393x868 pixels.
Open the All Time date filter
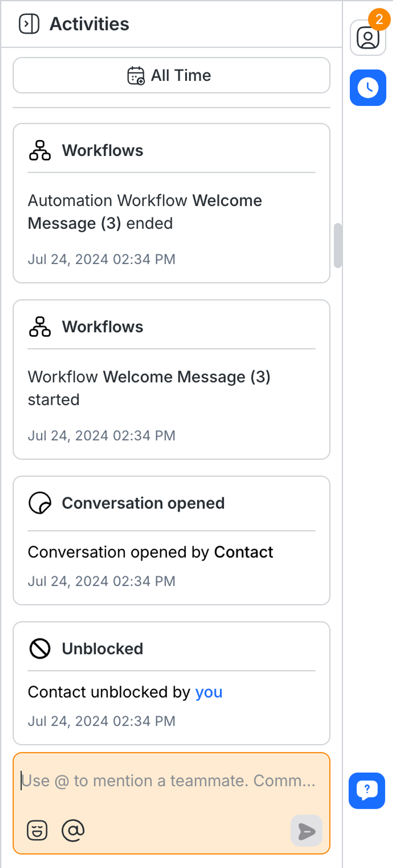[171, 75]
